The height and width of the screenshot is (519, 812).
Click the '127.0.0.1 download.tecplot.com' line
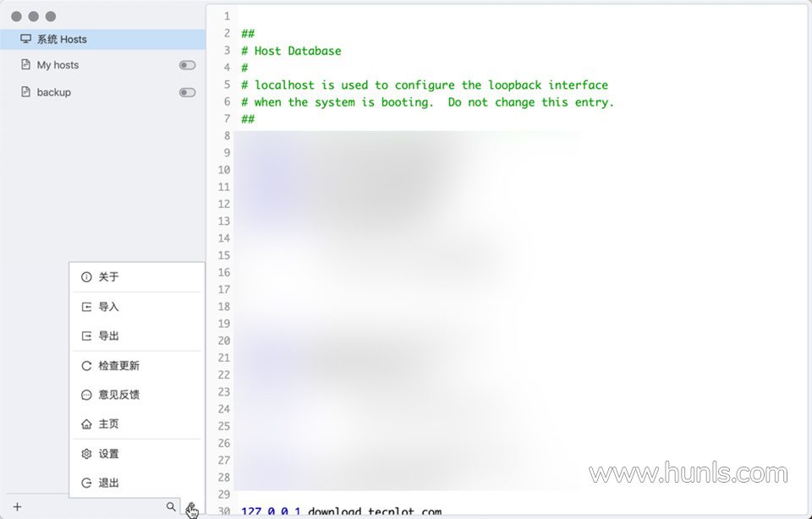coord(341,511)
